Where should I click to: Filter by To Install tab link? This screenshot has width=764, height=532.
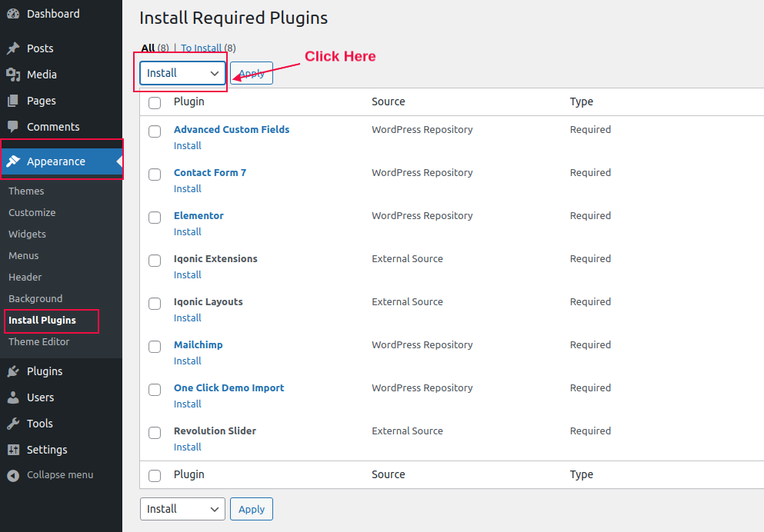[202, 48]
